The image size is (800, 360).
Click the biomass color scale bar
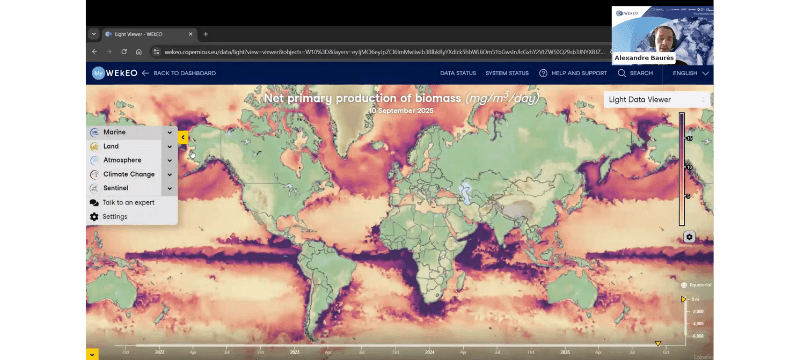pyautogui.click(x=682, y=169)
